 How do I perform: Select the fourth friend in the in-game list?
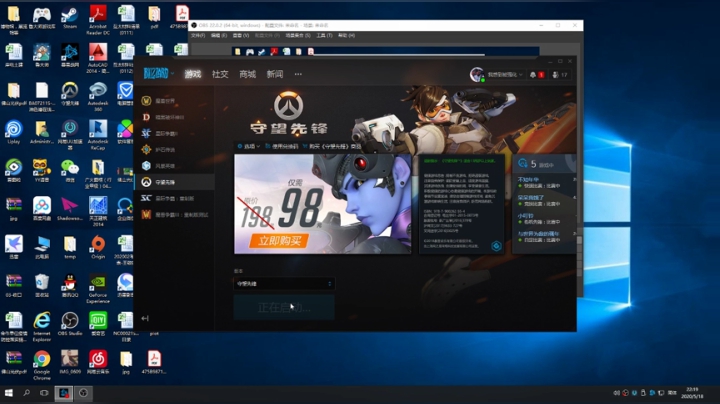click(545, 237)
